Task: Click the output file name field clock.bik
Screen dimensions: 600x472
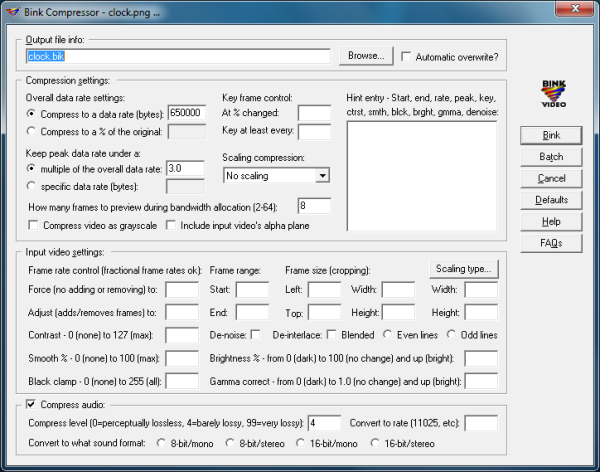Action: pos(178,56)
